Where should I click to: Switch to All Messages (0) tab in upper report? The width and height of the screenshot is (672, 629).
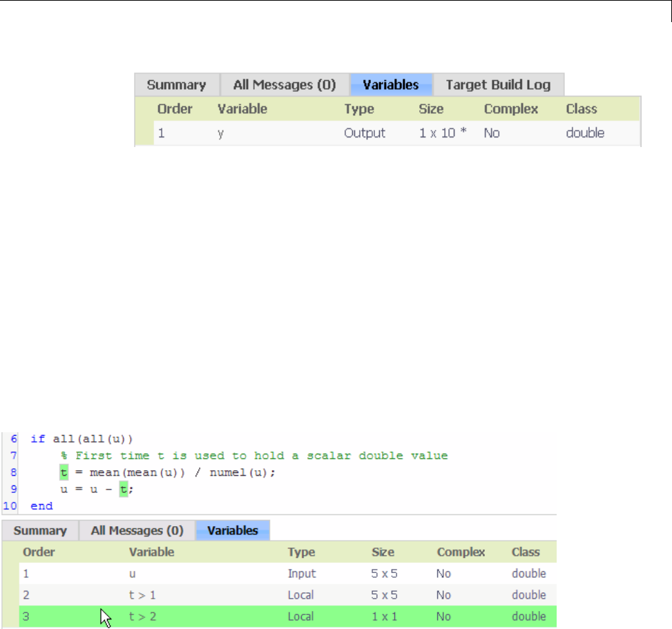285,85
